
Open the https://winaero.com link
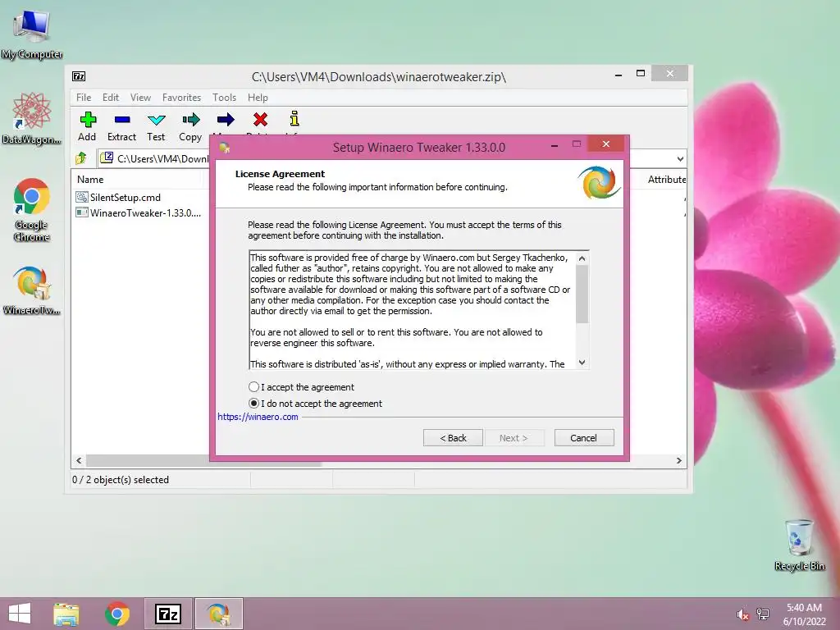pyautogui.click(x=258, y=417)
